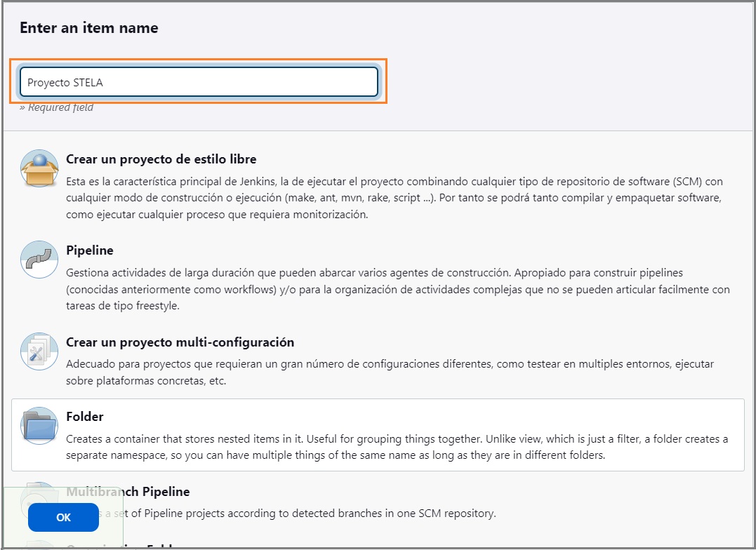The height and width of the screenshot is (550, 756).
Task: Click the multi-configuration project tools icon
Action: (x=39, y=351)
